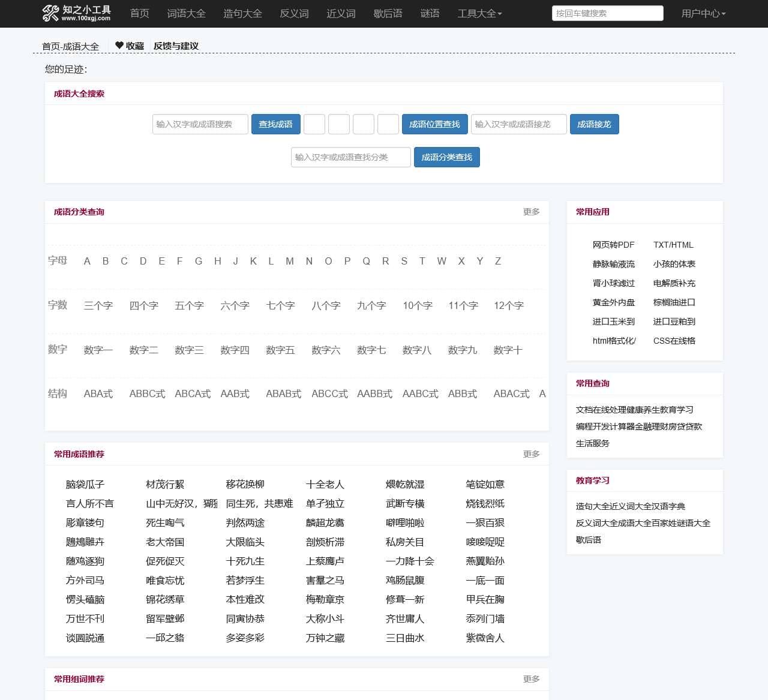Viewport: 768px width, 700px height.
Task: Open the idiom 移花换柳
Action: coord(245,484)
